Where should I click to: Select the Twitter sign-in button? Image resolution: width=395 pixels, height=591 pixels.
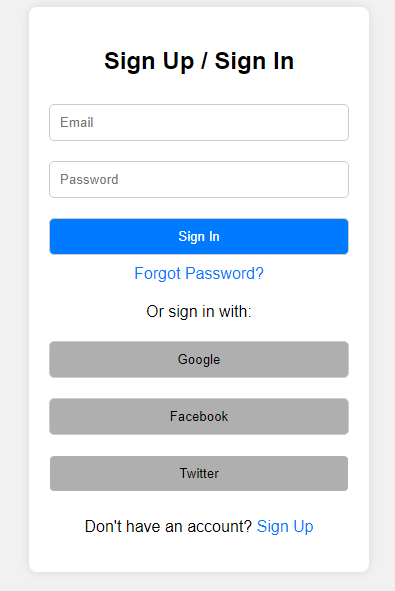point(199,473)
